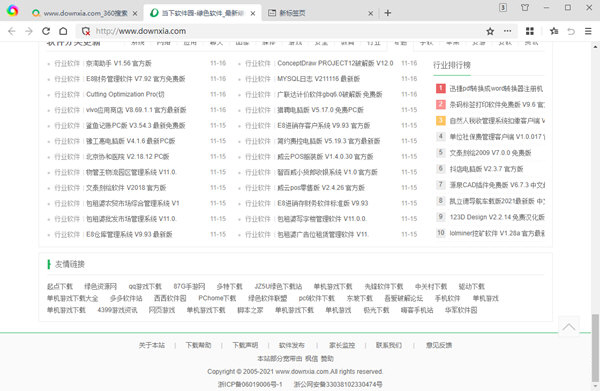Open the browser home page

pyautogui.click(x=63, y=31)
